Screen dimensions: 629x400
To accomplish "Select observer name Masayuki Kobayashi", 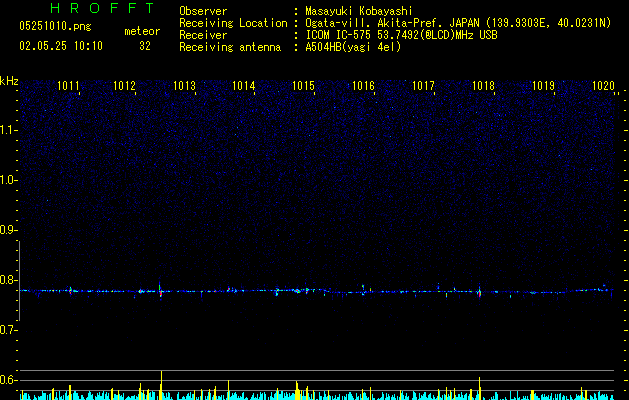I will 359,11.
